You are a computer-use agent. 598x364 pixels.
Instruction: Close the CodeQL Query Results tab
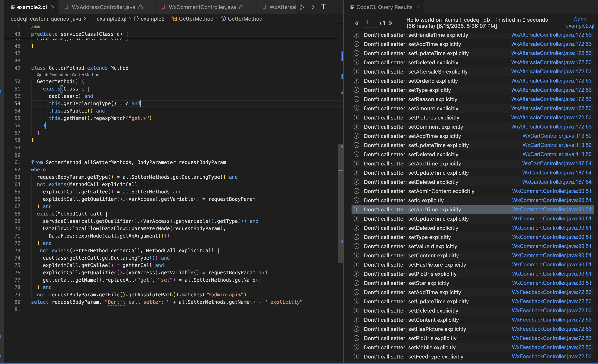coord(418,7)
